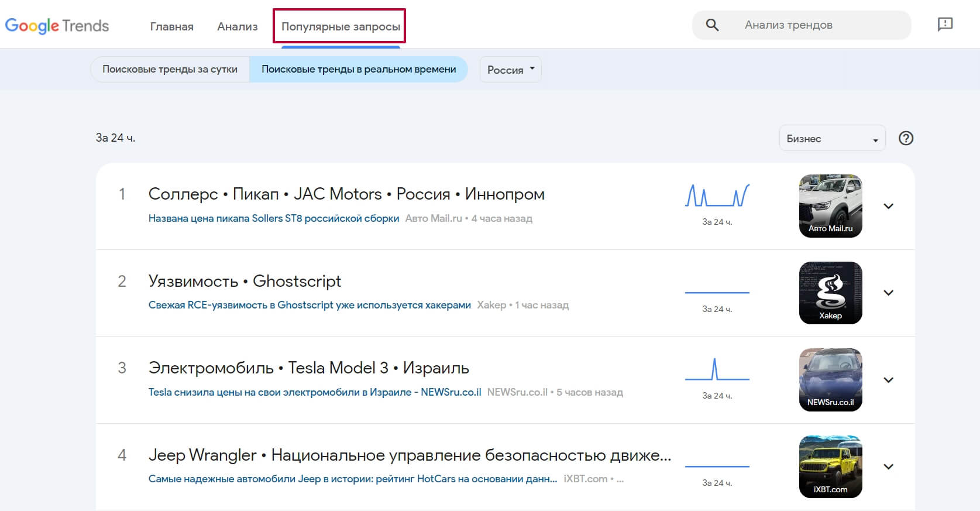Viewport: 980px width, 511px height.
Task: Click the Электромобиль • Tesla Model 3 title
Action: [x=308, y=368]
